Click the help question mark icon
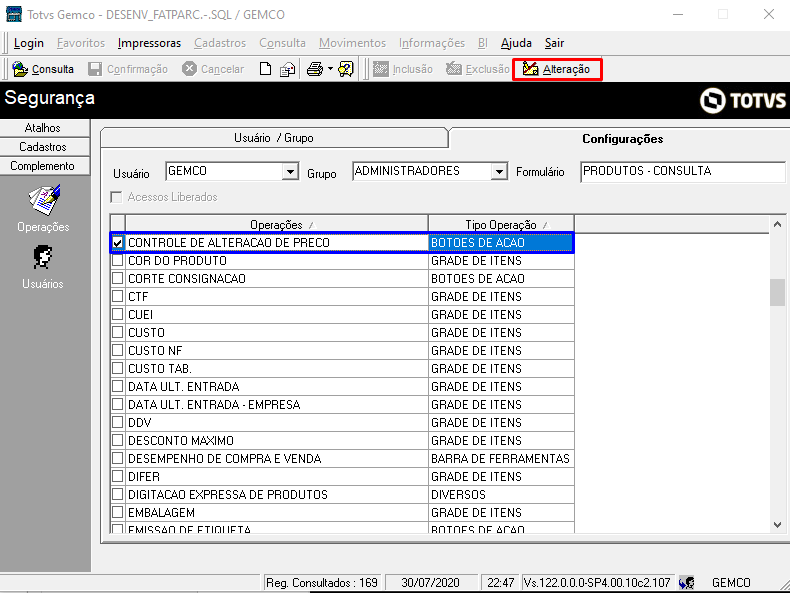 [x=346, y=69]
